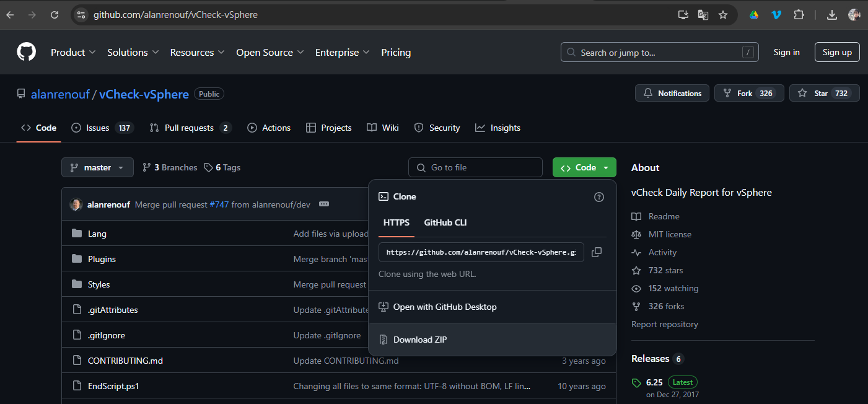Focus the Go to file search box
The width and height of the screenshot is (868, 404).
(x=475, y=167)
